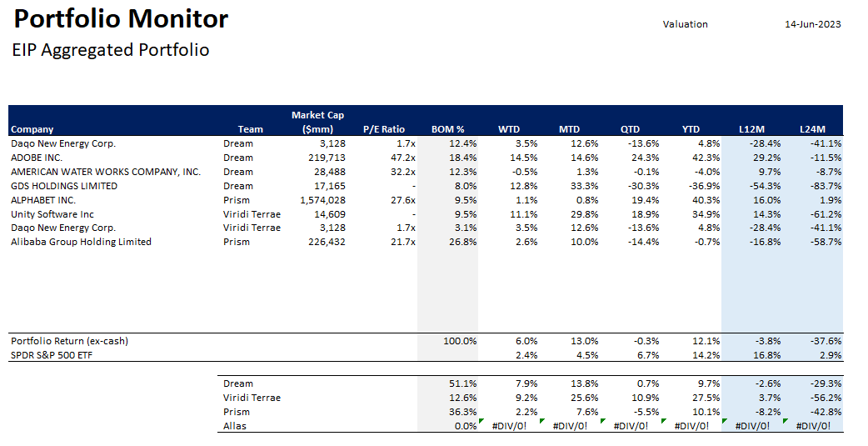Select the YTD column header
868x446 pixels.
tap(691, 129)
